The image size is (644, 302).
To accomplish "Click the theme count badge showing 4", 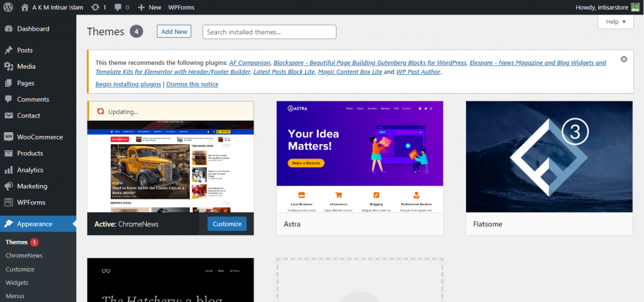I will (136, 31).
